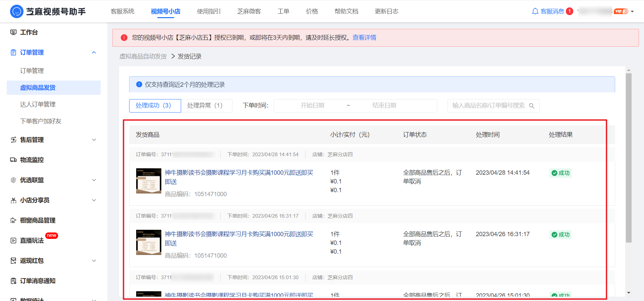Click the 直播玩法 play icon

click(x=13, y=241)
